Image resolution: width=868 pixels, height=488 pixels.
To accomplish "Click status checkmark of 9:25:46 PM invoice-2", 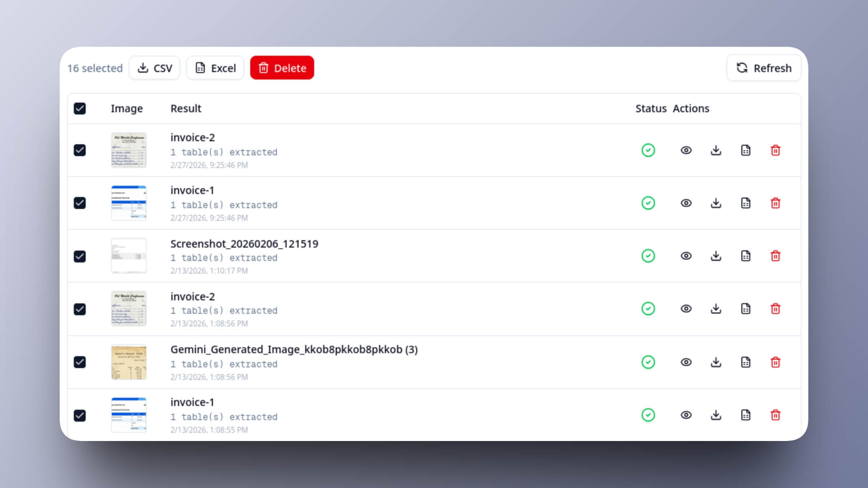I will [x=648, y=150].
